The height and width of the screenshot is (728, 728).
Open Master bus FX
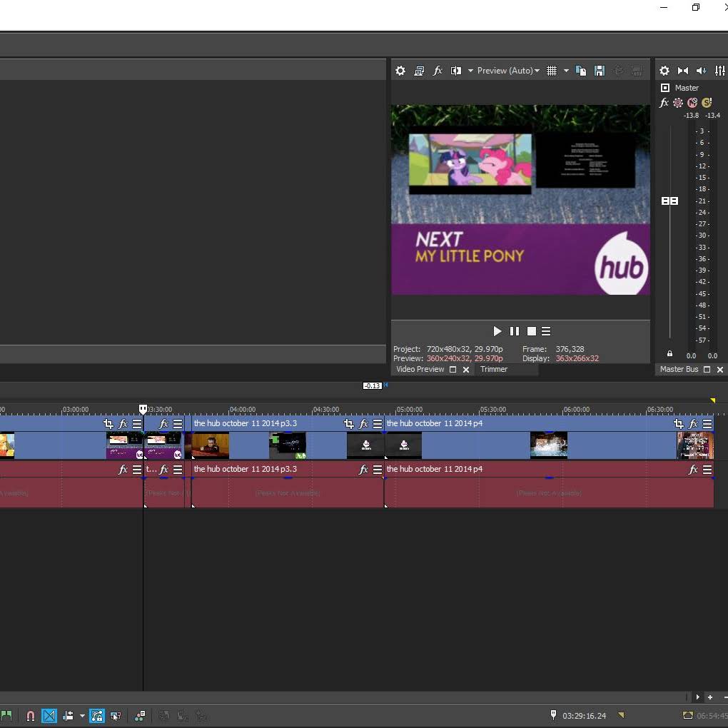coord(664,103)
